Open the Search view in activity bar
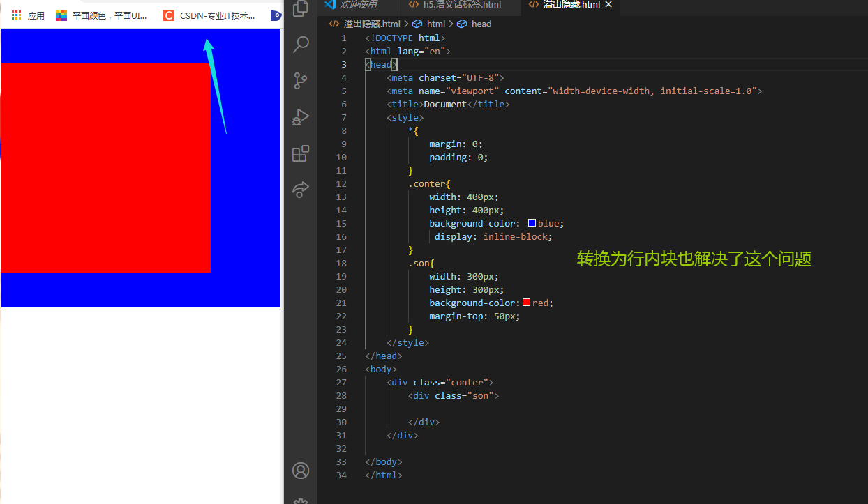This screenshot has width=868, height=504. (x=301, y=45)
